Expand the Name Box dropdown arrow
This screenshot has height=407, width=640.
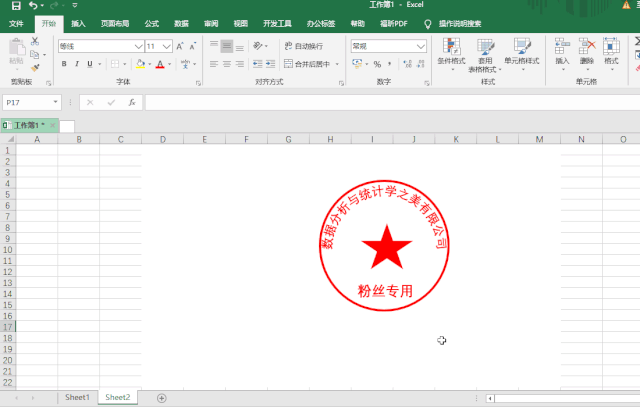[56, 102]
